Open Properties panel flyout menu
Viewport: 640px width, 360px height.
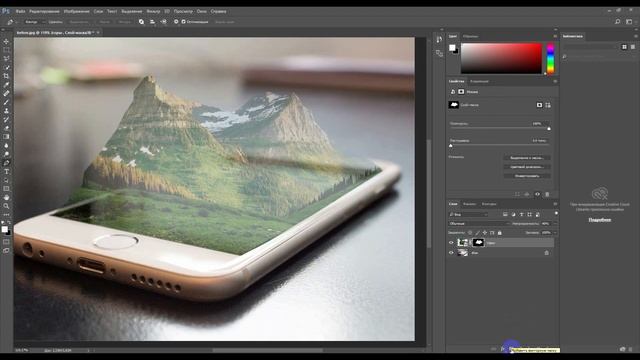555,81
